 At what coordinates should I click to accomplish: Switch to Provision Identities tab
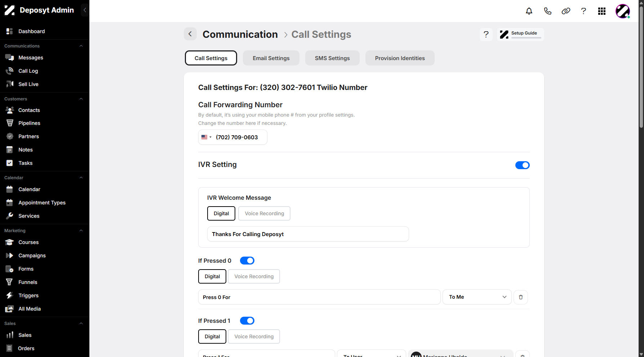[400, 58]
